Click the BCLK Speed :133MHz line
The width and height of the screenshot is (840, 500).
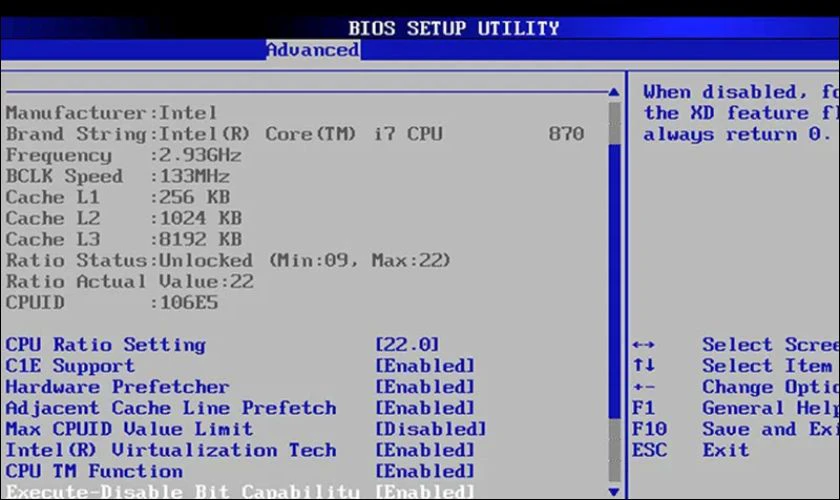[117, 176]
